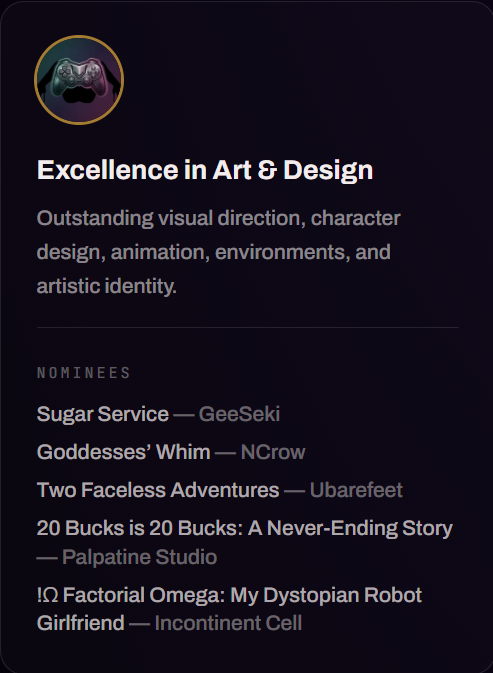Open 20 Bucks is 20 Bucks nominee
The image size is (493, 673).
pyautogui.click(x=245, y=528)
